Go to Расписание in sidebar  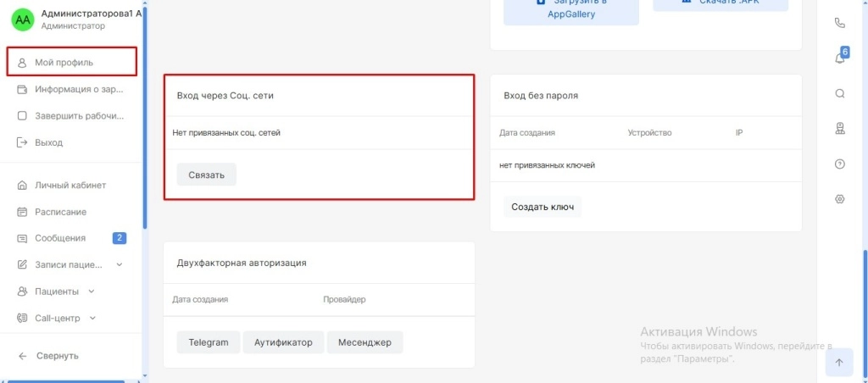(60, 212)
